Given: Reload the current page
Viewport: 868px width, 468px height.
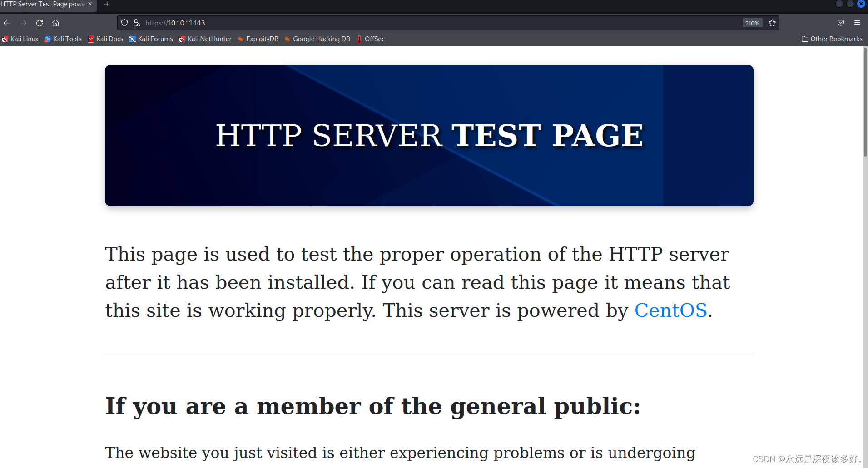Looking at the screenshot, I should click(x=39, y=23).
